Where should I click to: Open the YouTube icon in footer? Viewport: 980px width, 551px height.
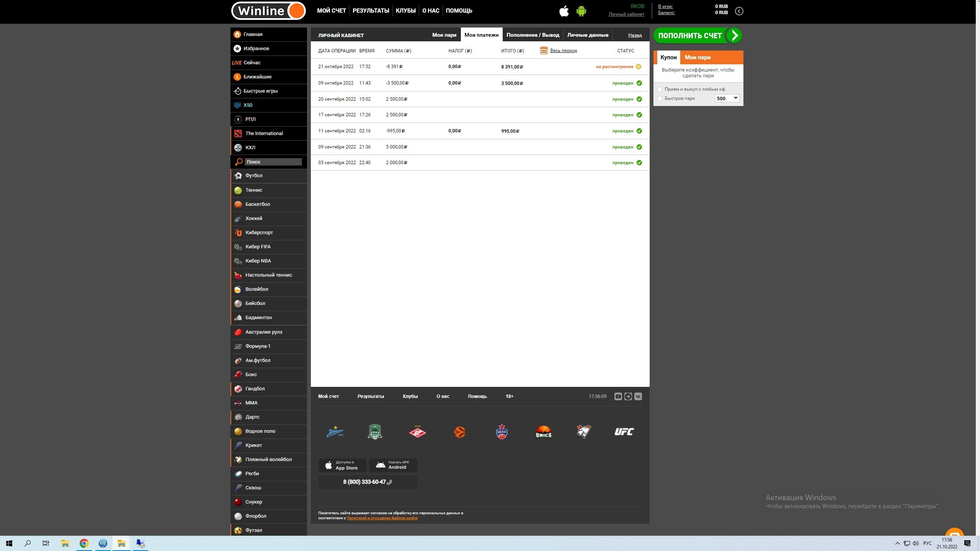[618, 396]
